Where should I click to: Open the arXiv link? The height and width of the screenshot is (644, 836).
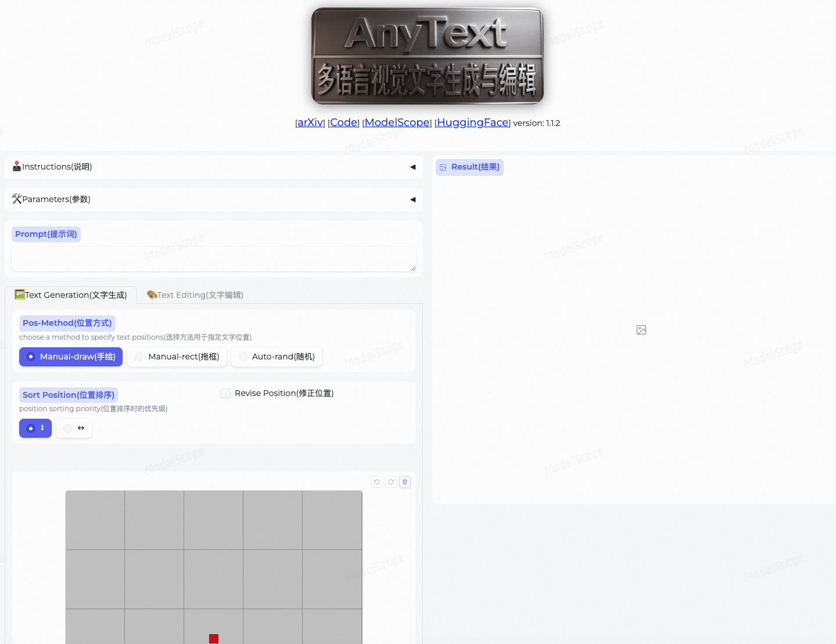click(311, 123)
